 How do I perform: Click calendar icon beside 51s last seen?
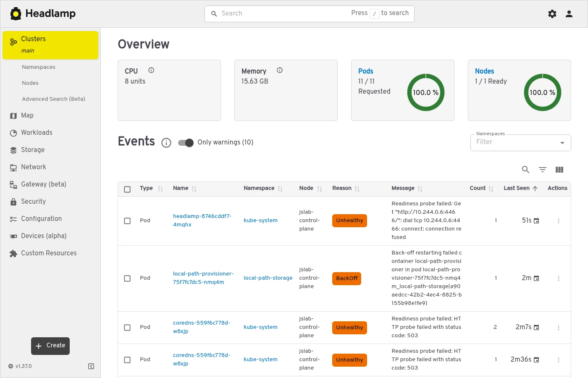536,221
